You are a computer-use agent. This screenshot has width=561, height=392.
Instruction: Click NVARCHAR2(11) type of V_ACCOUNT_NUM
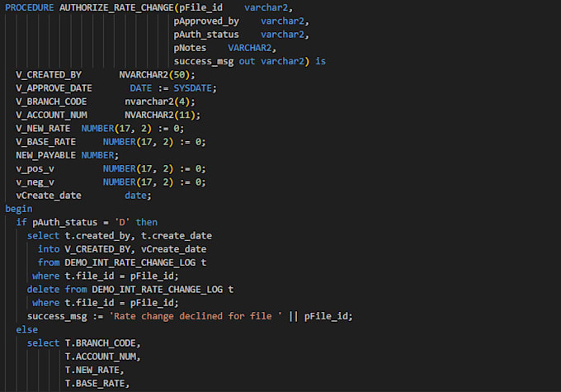pyautogui.click(x=160, y=115)
